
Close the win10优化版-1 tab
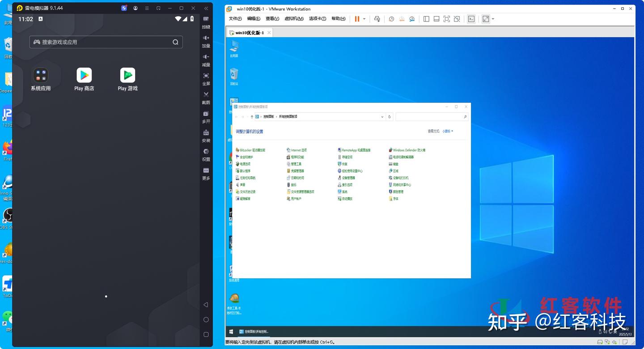(268, 33)
